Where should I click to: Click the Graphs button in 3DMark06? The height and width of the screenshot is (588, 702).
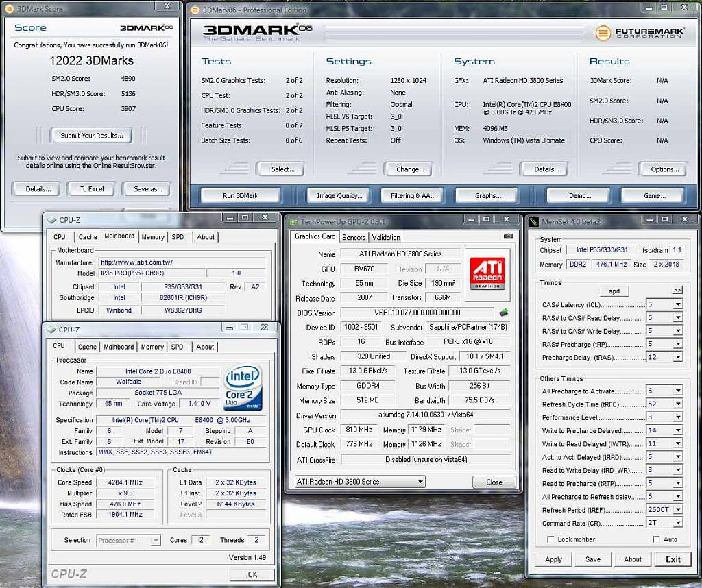[x=488, y=195]
